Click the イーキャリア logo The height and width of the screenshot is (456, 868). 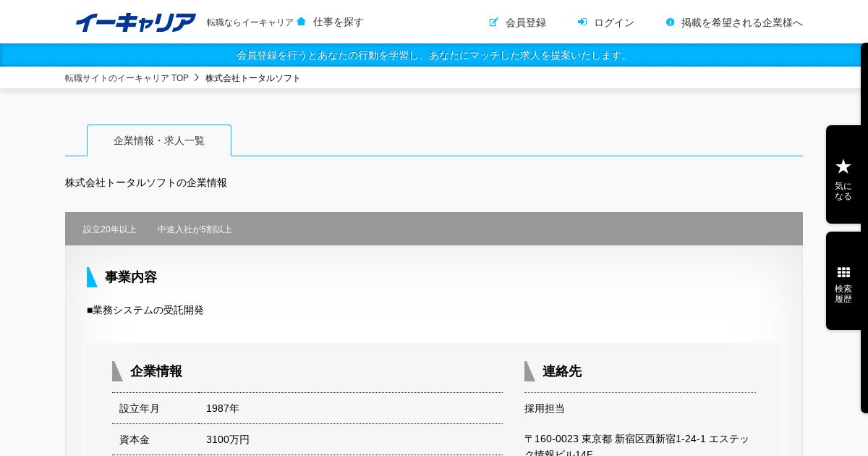[135, 22]
